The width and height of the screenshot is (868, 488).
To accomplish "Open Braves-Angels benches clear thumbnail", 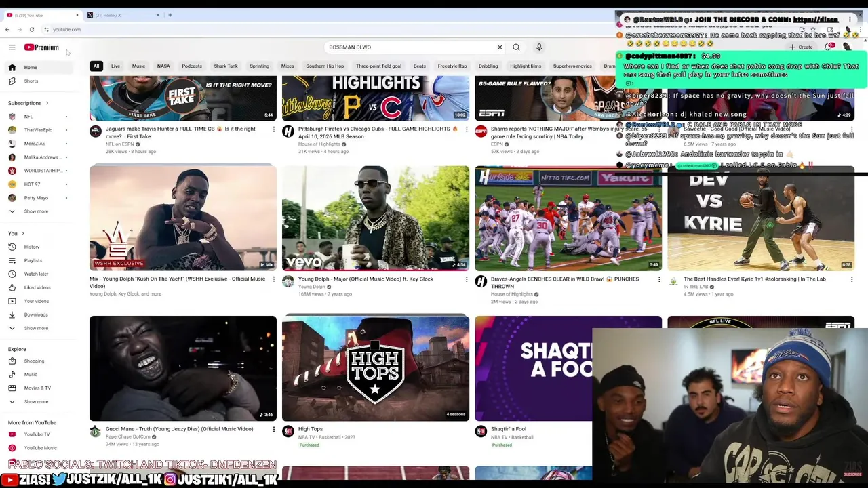I will pyautogui.click(x=568, y=218).
